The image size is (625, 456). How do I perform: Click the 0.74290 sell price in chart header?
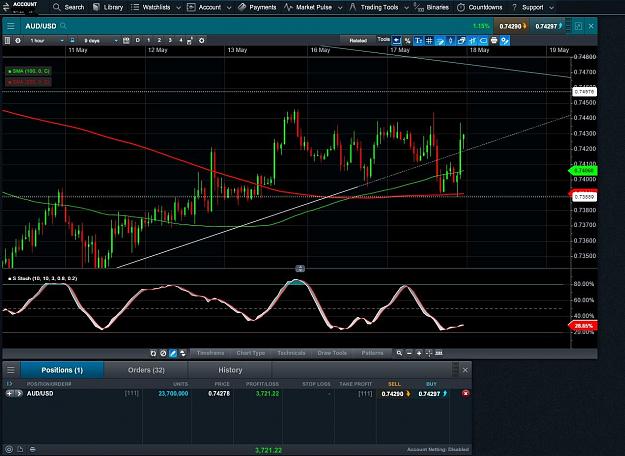(x=512, y=26)
